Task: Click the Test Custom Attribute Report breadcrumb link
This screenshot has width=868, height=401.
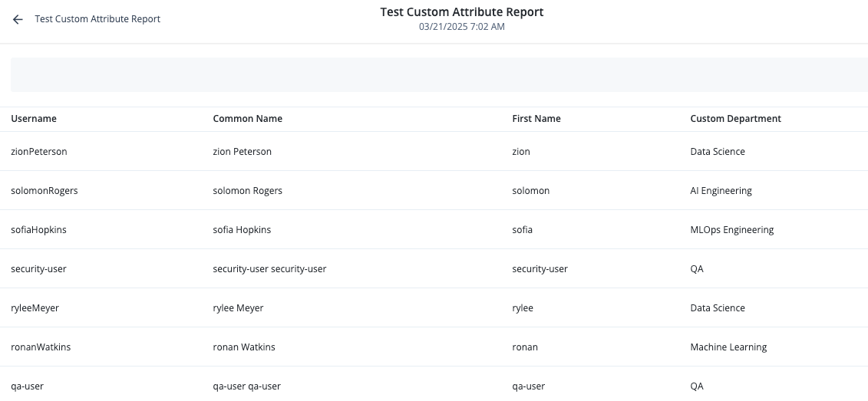Action: pyautogui.click(x=97, y=19)
